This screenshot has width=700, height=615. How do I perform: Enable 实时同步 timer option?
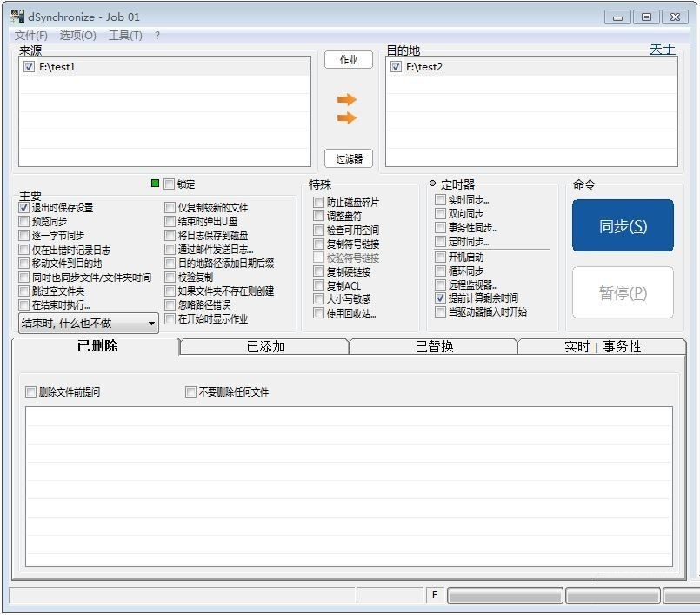point(440,200)
